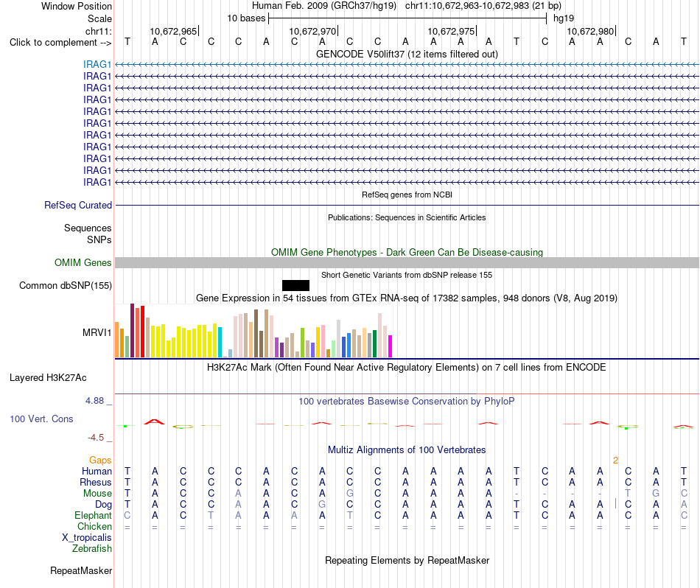
Task: Click the orange insertion bar in Dog row
Action: pyautogui.click(x=615, y=503)
